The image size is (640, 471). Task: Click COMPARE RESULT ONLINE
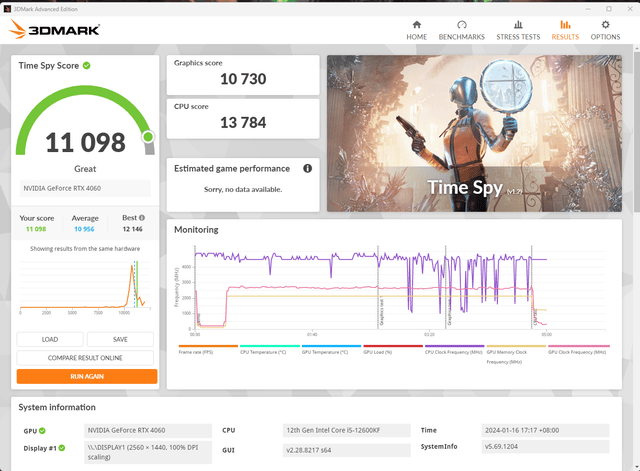85,358
